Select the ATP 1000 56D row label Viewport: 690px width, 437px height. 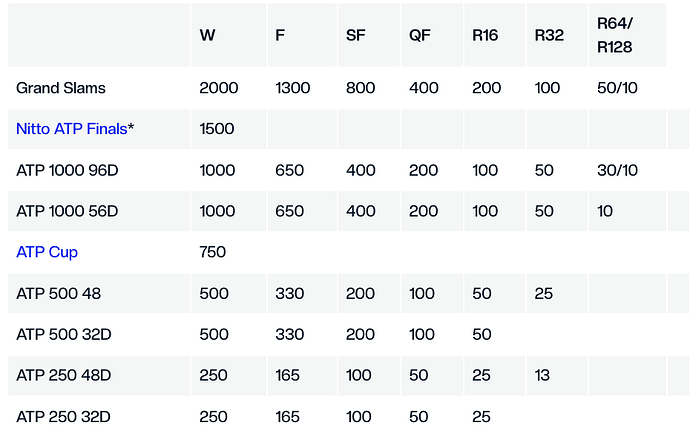click(x=67, y=211)
